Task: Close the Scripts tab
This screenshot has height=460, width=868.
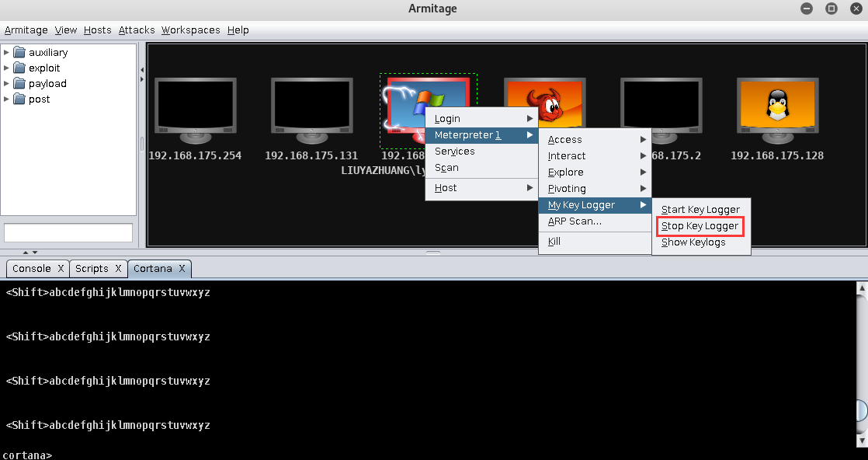Action: pyautogui.click(x=118, y=269)
